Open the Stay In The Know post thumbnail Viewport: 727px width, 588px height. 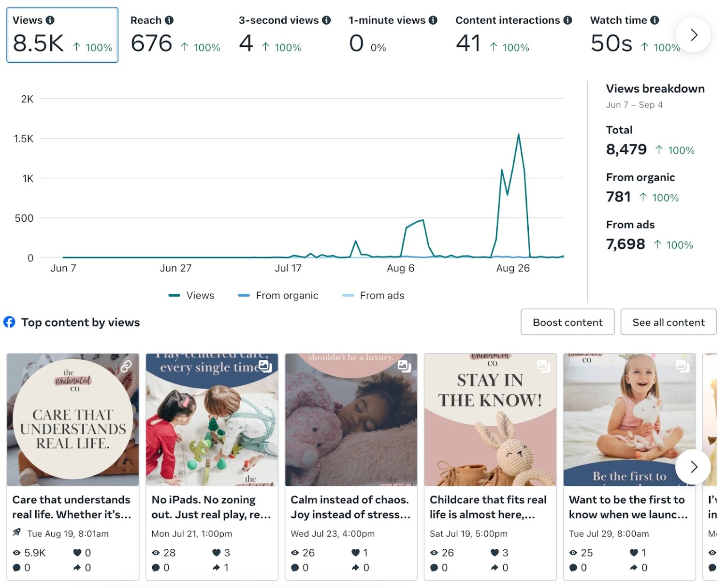tap(490, 419)
